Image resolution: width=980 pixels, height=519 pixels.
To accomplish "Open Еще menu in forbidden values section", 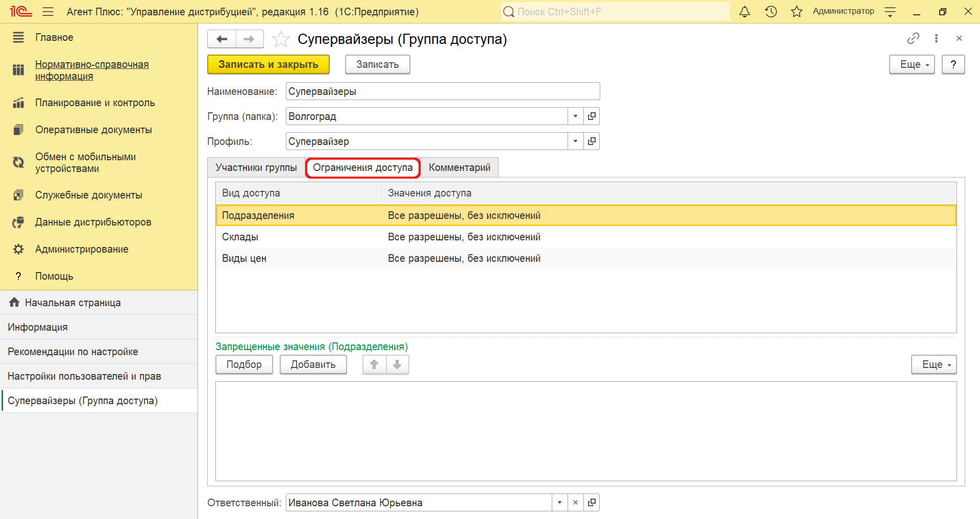I will click(934, 364).
